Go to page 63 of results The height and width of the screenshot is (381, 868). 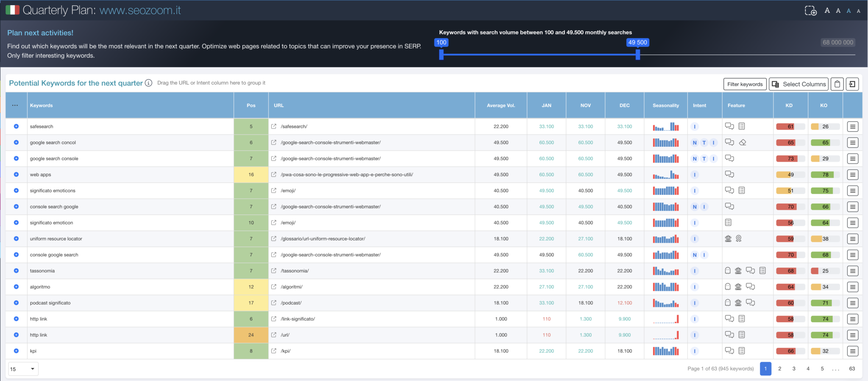[852, 369]
